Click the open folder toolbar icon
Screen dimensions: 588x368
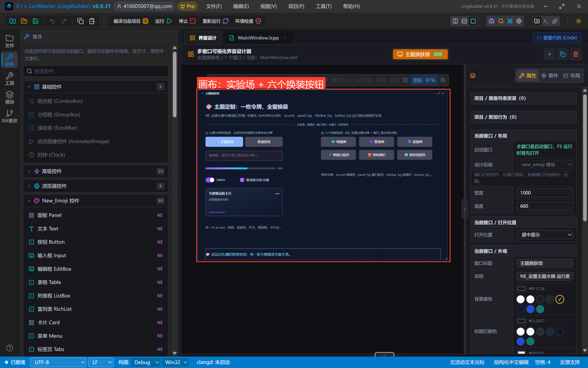tap(24, 21)
